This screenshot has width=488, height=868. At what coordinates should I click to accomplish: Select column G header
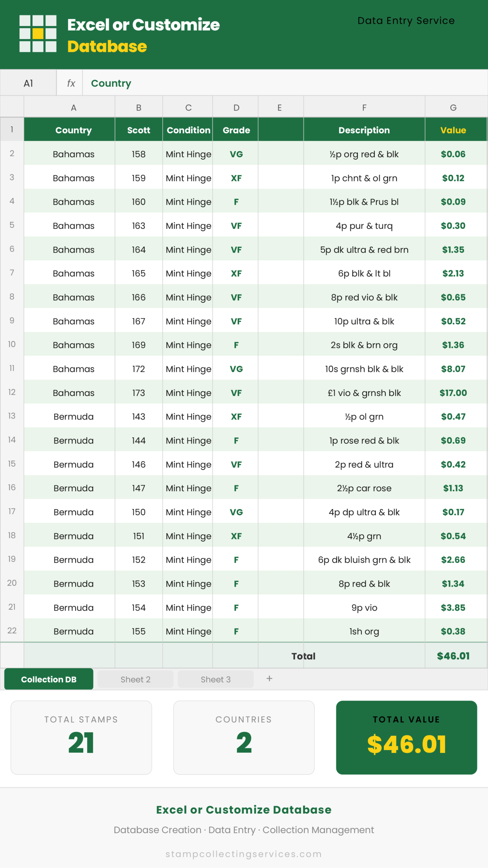coord(453,107)
